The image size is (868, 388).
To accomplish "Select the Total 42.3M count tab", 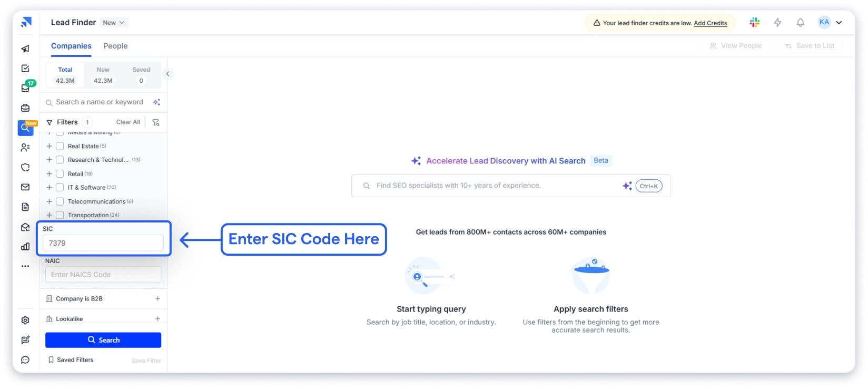I will pyautogui.click(x=65, y=75).
